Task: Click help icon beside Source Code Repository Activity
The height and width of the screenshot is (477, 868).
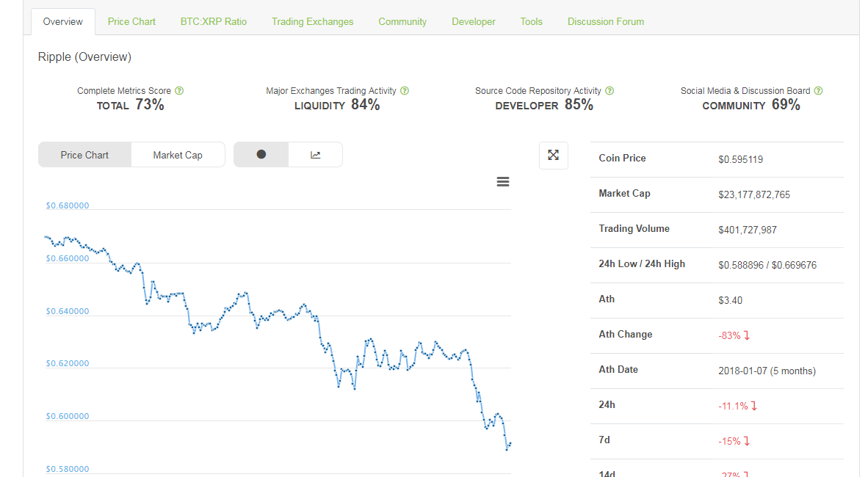Action: 610,91
